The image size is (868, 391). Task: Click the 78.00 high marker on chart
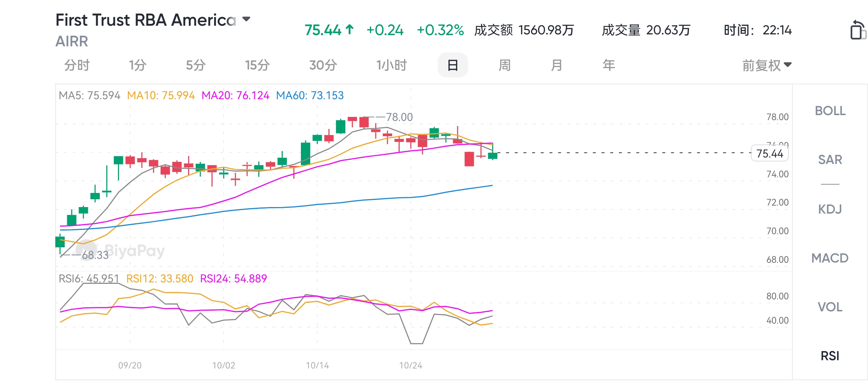[x=399, y=117]
